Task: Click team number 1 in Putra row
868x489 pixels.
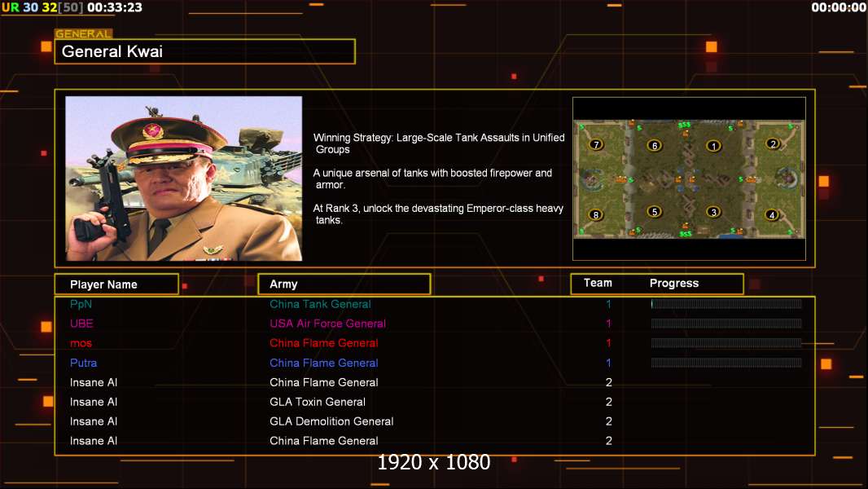Action: (608, 363)
